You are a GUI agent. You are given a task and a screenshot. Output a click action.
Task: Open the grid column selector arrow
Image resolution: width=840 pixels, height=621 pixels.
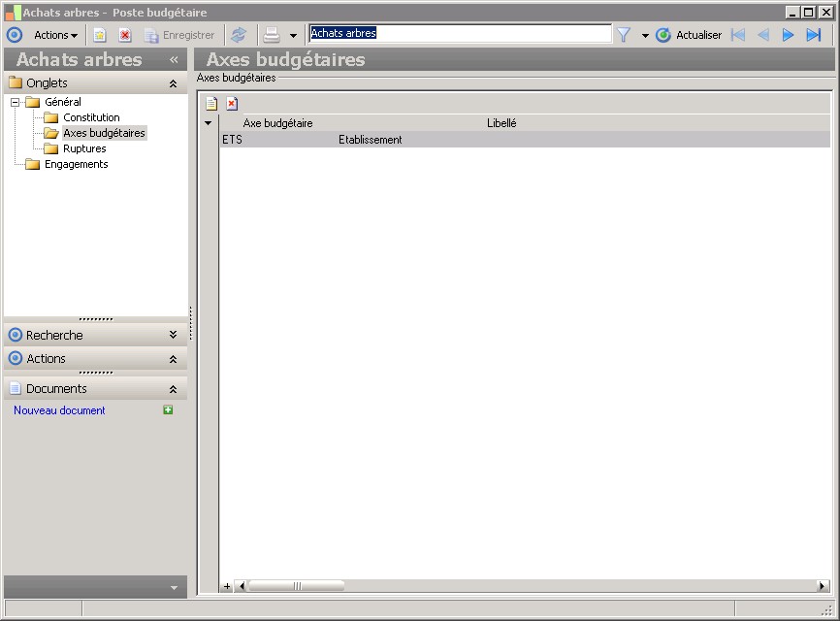pyautogui.click(x=208, y=123)
